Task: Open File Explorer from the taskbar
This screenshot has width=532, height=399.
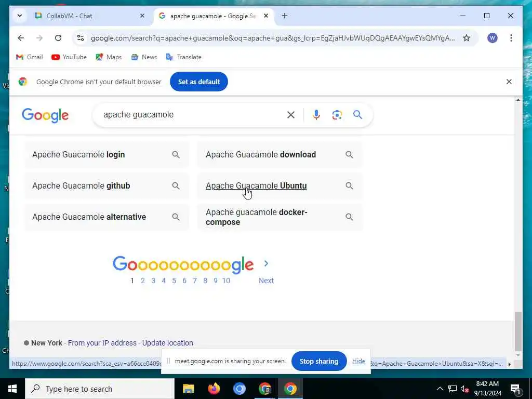Action: pos(188,389)
